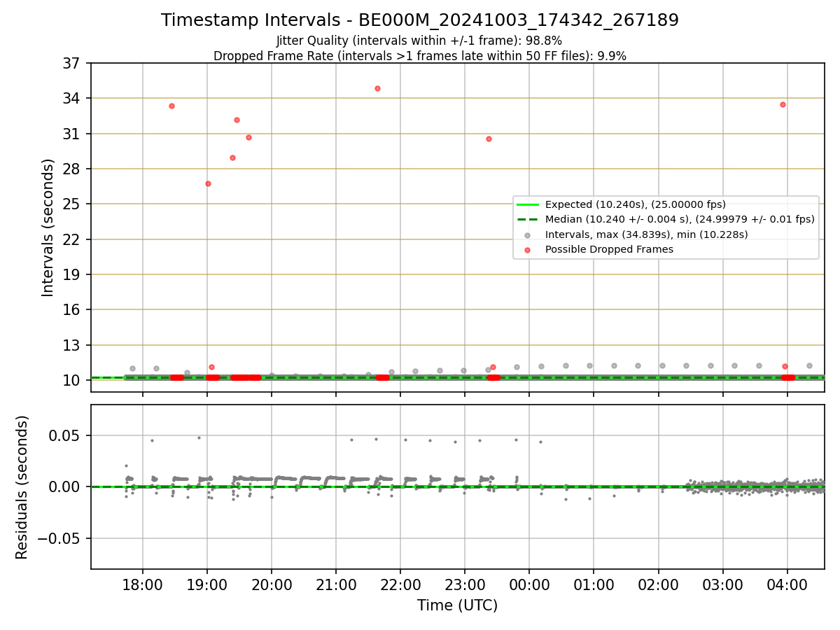Click the red dropped-frame point at 19:00 near 26.7 seconds
This screenshot has height=630, width=840.
click(x=208, y=183)
